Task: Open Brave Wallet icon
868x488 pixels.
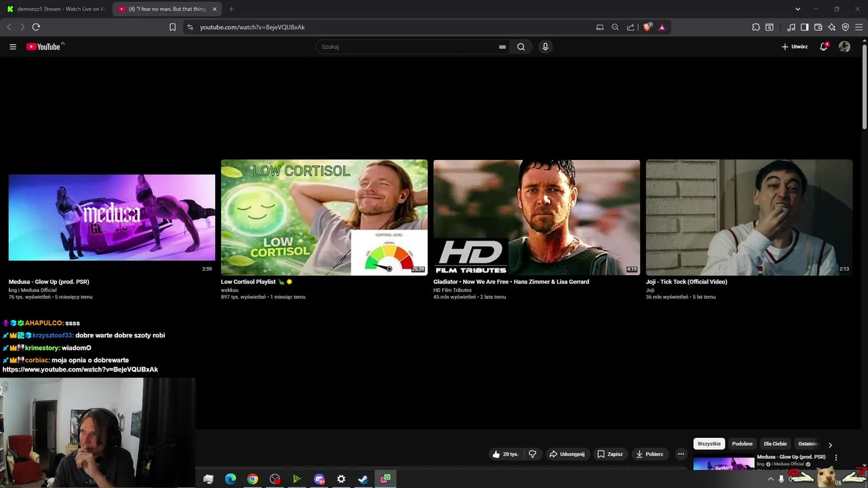Action: pyautogui.click(x=818, y=27)
